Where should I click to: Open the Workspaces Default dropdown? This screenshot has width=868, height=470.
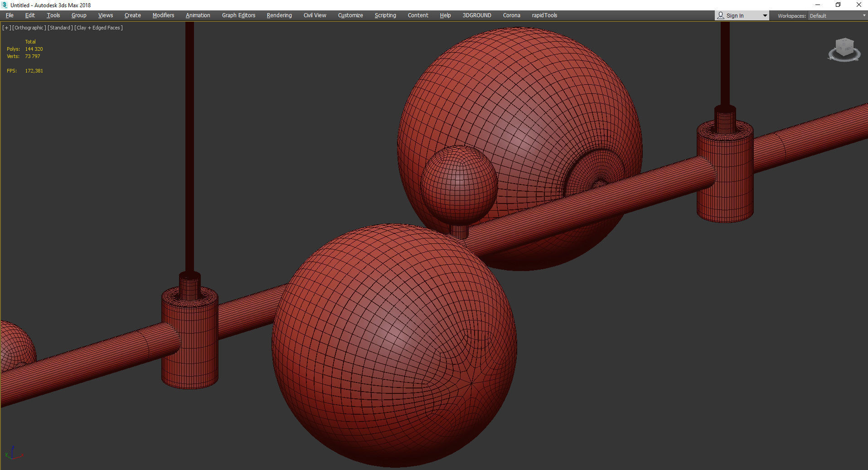tap(837, 16)
